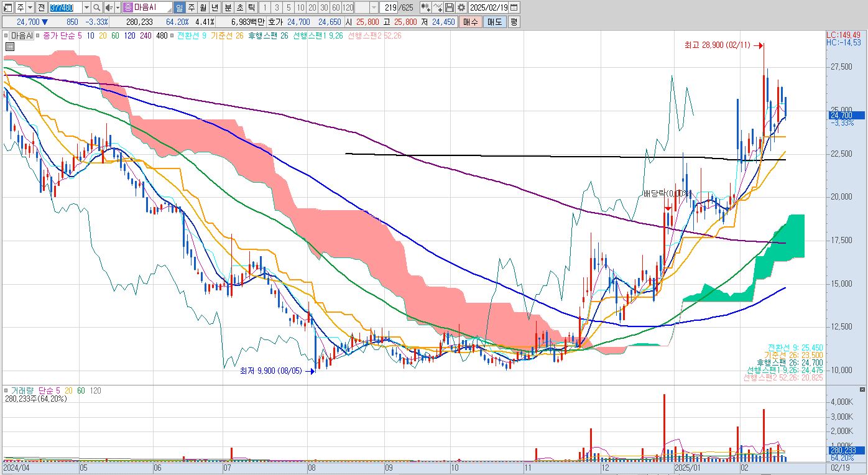Open the dropdown arrow beside speaker icon
This screenshot has height=475, width=868.
[x=118, y=7]
